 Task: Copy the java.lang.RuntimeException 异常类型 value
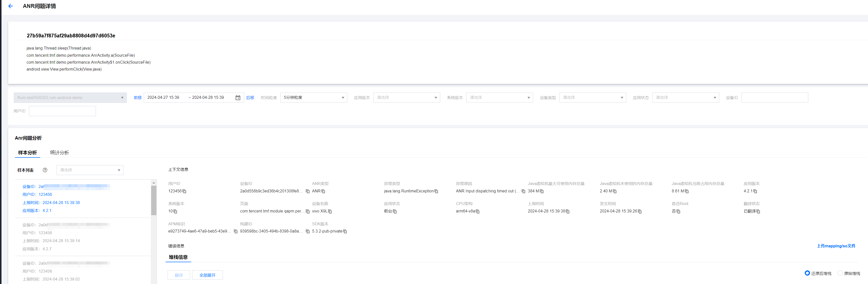point(436,191)
